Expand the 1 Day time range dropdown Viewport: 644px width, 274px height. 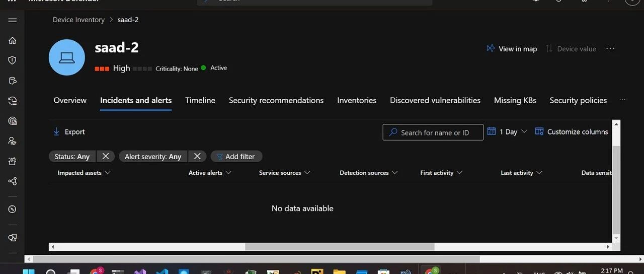[524, 131]
